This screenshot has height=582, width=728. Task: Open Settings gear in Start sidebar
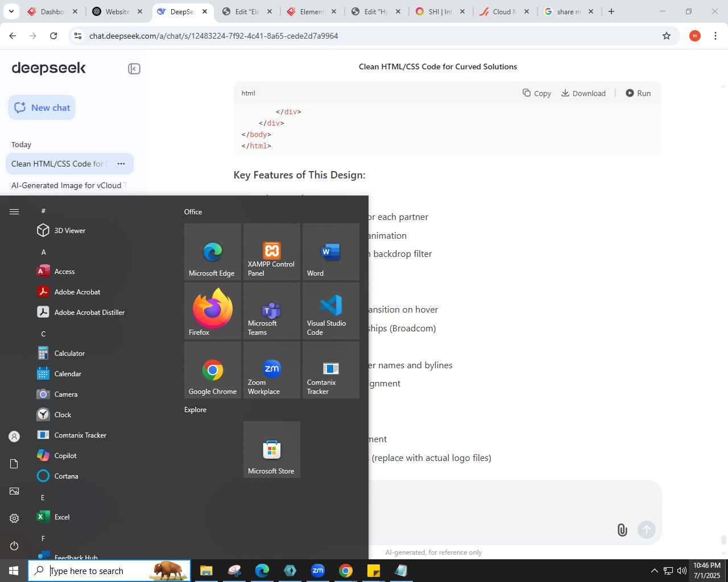(14, 518)
